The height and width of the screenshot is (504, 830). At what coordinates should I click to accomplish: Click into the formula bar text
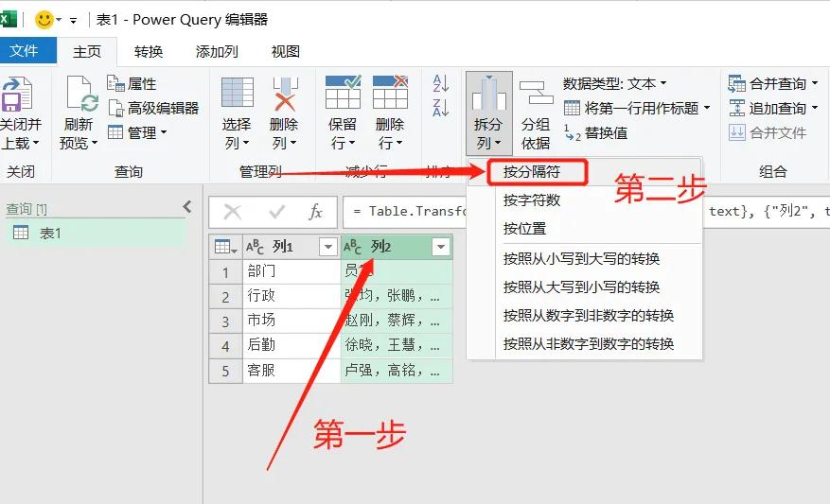pyautogui.click(x=405, y=212)
